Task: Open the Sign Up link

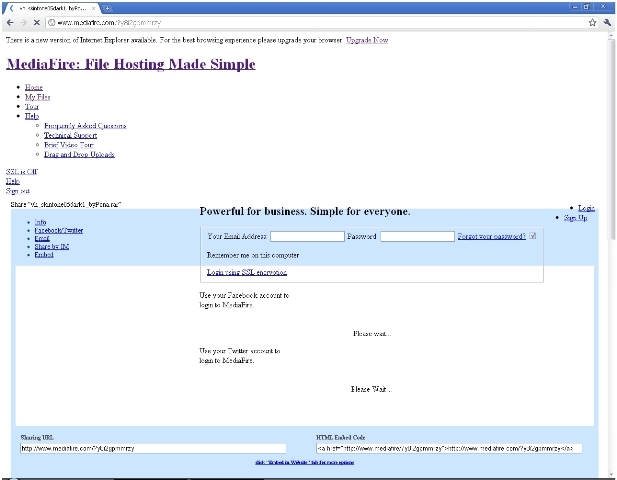Action: (575, 217)
